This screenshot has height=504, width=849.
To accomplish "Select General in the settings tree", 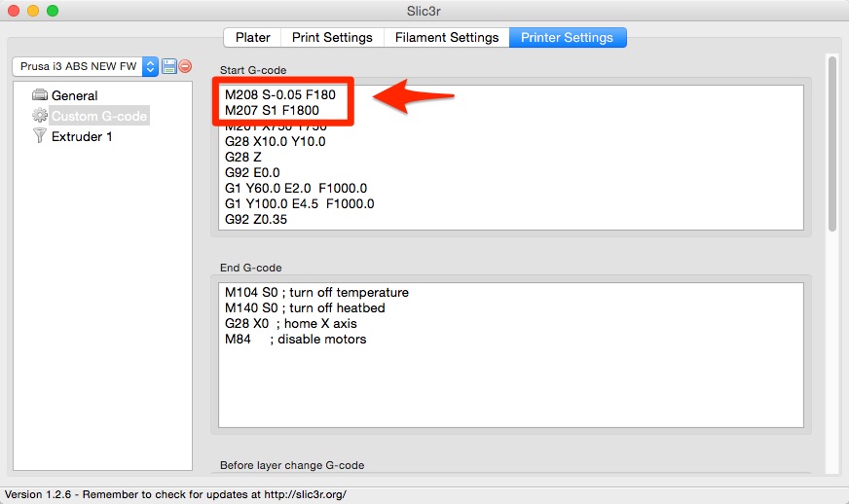I will tap(74, 95).
